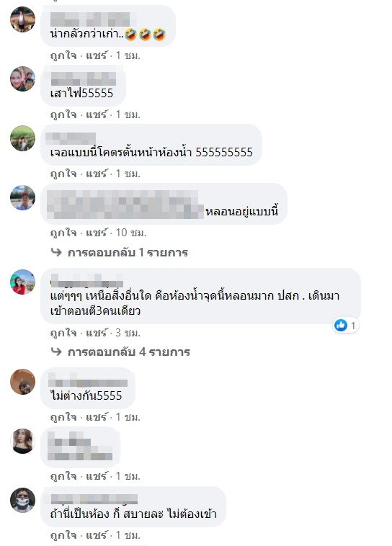Click the 10 ชม. timestamp
Viewport: 392px width, 546px height.
tap(130, 232)
